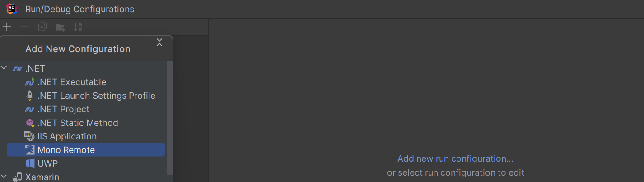Click the .NET Launch Settings rocket icon
Image resolution: width=644 pixels, height=182 pixels.
pyautogui.click(x=30, y=96)
